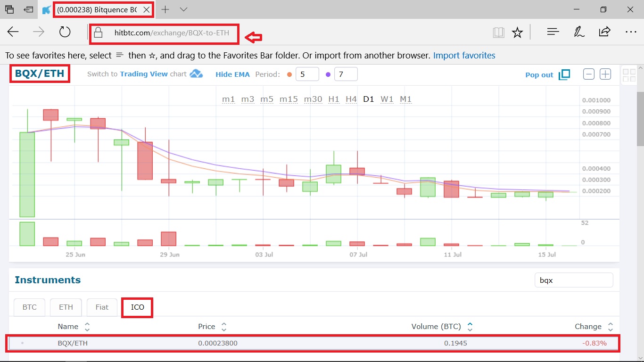Click the sort arrows beside Name
Image resolution: width=644 pixels, height=362 pixels.
point(87,327)
